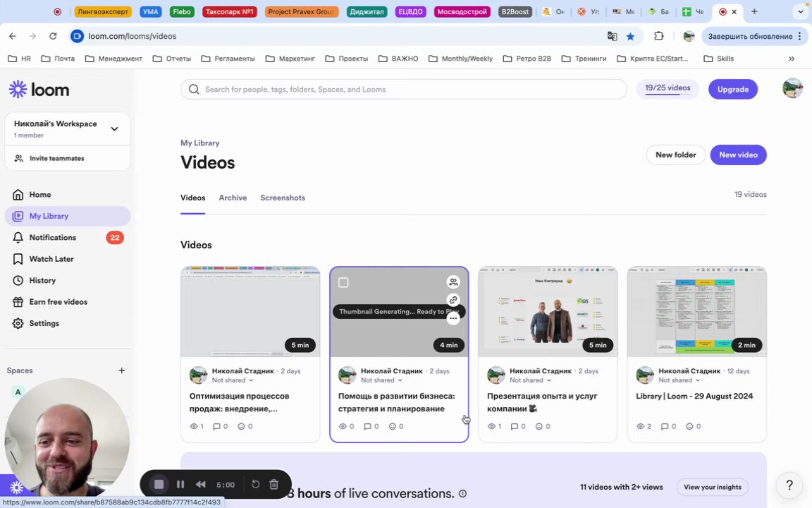
Task: Click the Upgrade button
Action: coord(733,89)
